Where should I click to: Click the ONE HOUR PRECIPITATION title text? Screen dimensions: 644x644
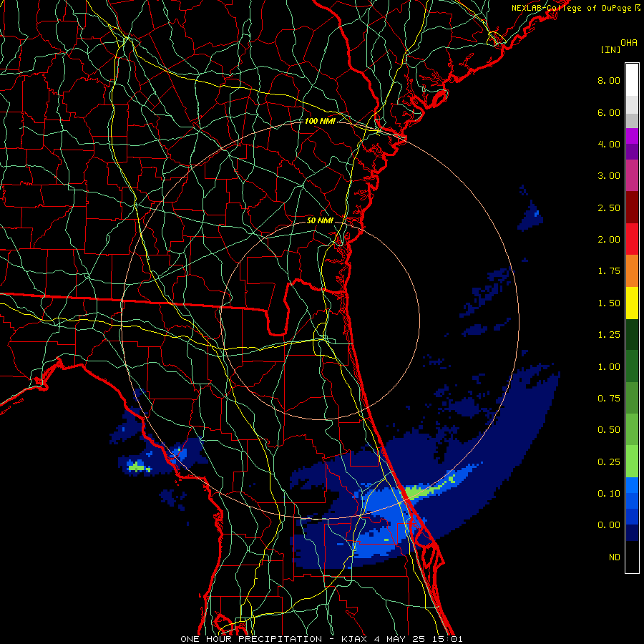click(x=251, y=639)
